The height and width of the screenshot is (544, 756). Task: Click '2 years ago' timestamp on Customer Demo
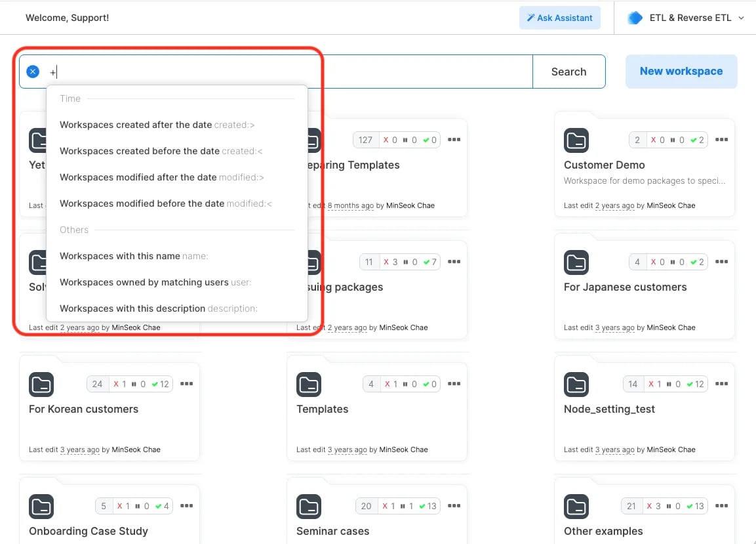pos(614,205)
